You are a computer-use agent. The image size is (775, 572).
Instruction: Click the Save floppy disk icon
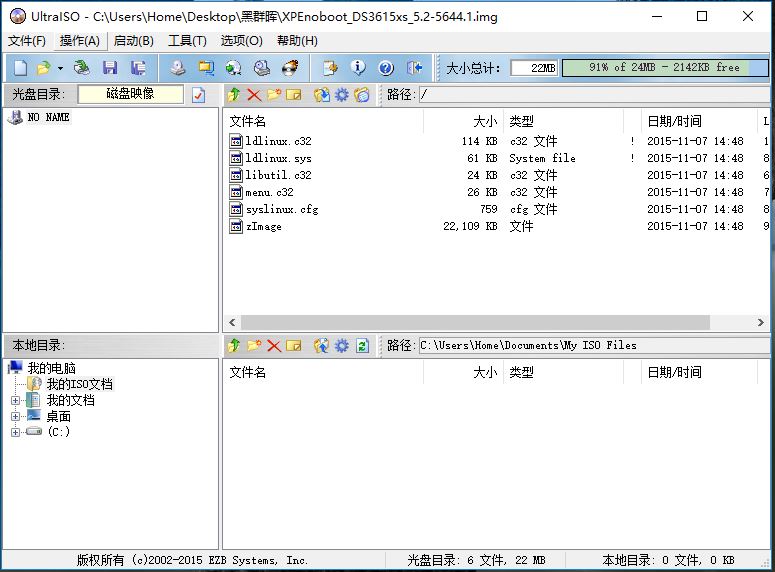[110, 68]
